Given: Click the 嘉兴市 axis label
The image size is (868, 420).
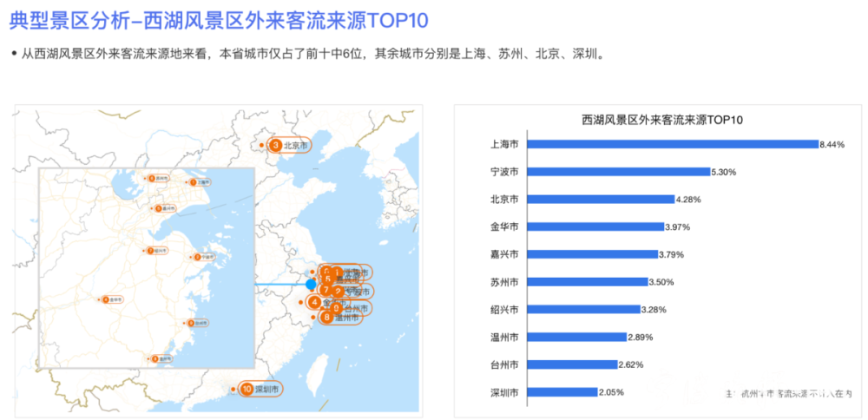Looking at the screenshot, I should click(504, 254).
